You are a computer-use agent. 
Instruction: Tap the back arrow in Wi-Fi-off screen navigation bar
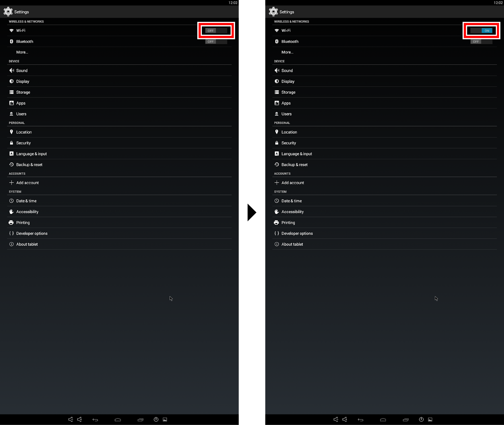point(95,420)
